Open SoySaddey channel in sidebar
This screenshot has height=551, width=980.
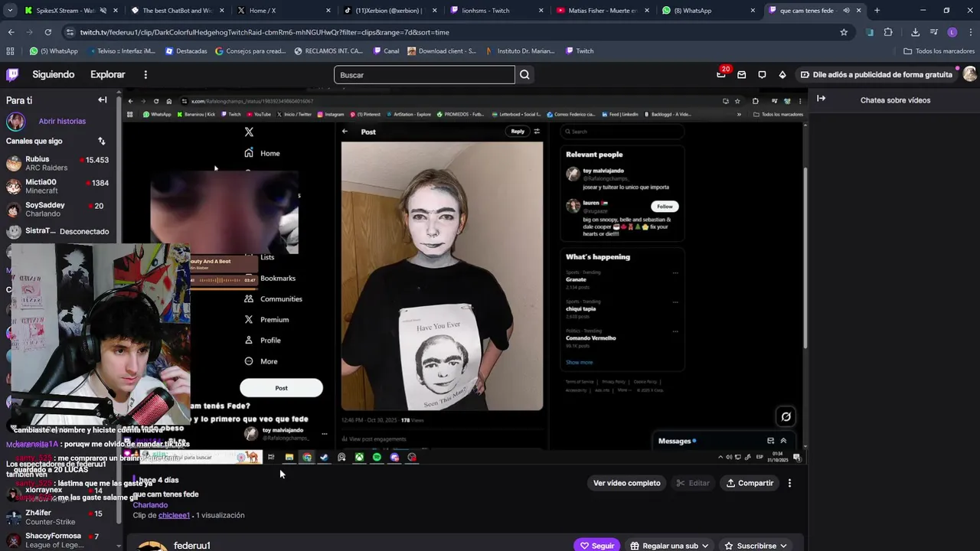(x=60, y=209)
